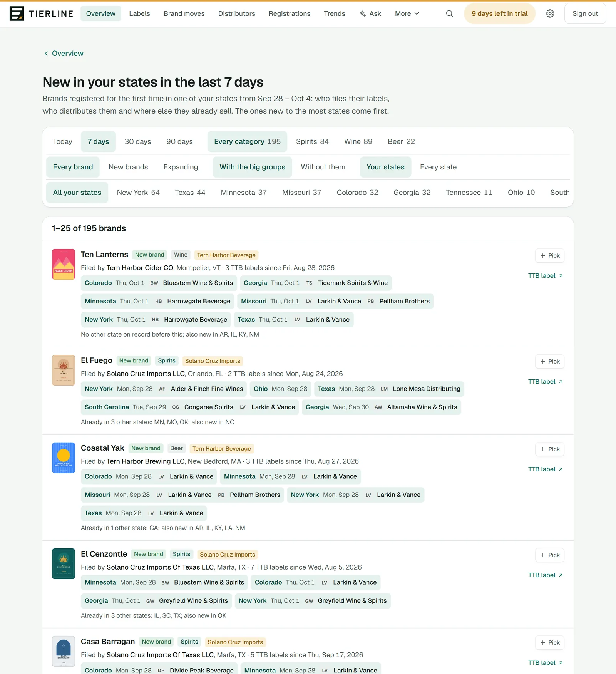Open El Fuego label thumbnail
The height and width of the screenshot is (674, 616).
point(64,370)
